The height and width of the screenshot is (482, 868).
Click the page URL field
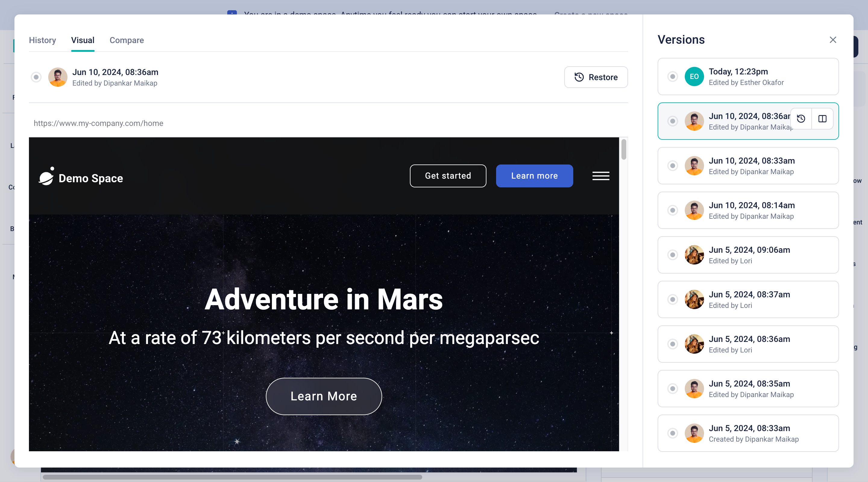[x=98, y=123]
